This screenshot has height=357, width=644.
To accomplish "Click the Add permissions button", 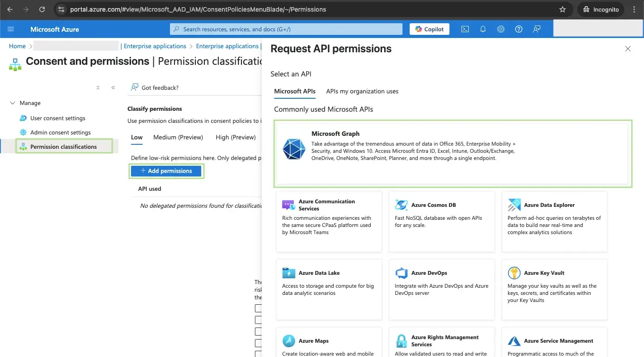I will (x=166, y=171).
